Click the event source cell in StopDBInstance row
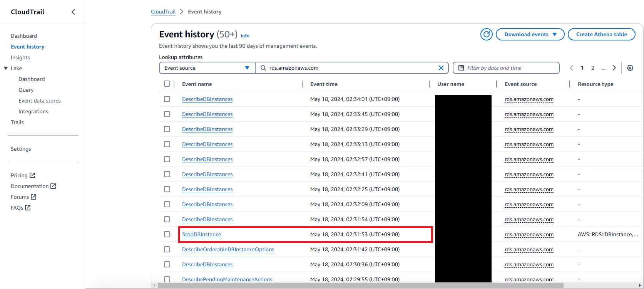The image size is (644, 289). tap(529, 234)
